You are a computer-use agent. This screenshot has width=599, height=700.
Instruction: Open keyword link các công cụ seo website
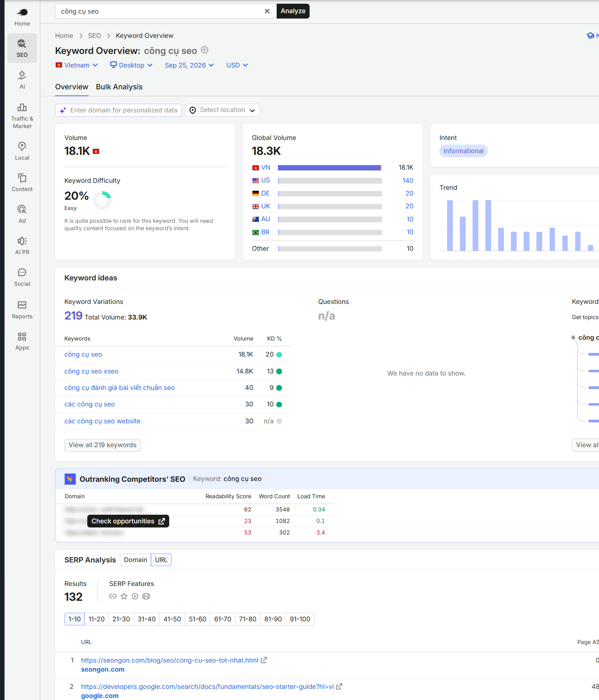coord(103,421)
